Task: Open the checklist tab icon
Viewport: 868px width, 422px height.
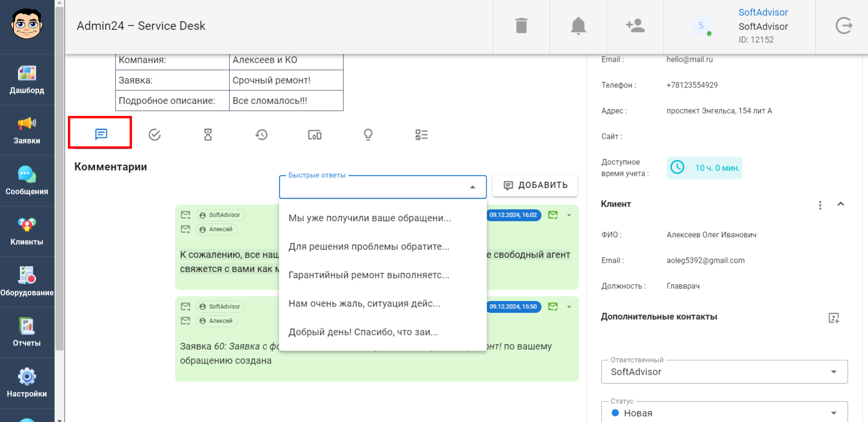Action: point(421,135)
